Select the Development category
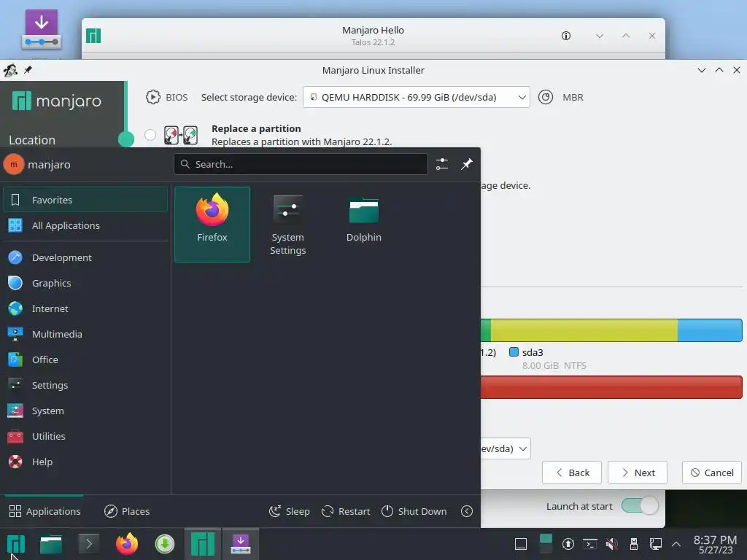Screen dimensions: 747x560 click(85, 257)
